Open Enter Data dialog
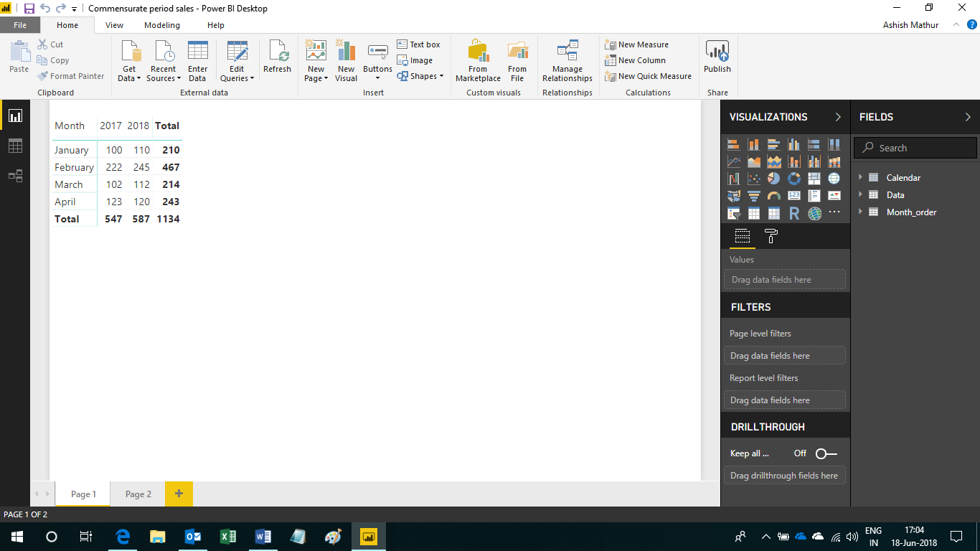This screenshot has height=551, width=980. [197, 61]
